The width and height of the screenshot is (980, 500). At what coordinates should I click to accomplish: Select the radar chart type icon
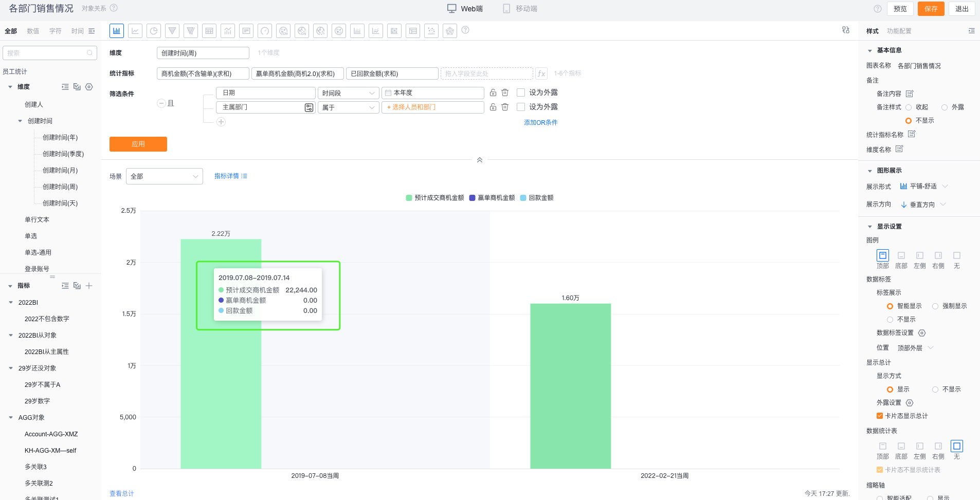pos(450,31)
